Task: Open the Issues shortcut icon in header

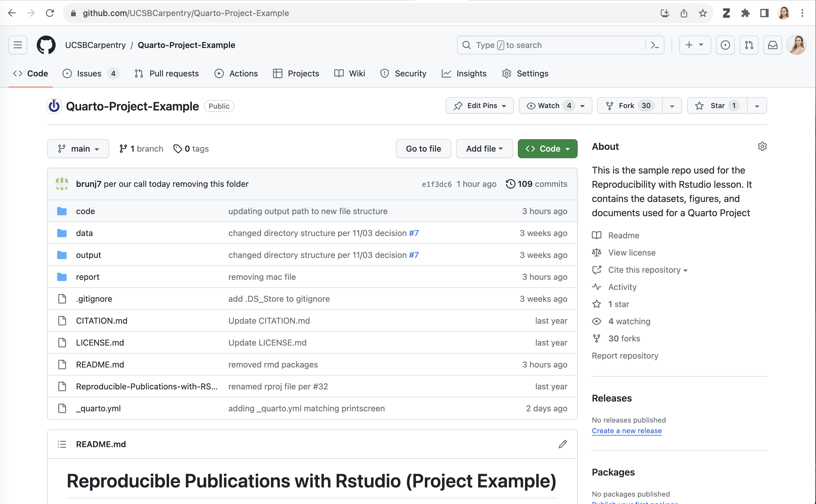Action: [x=725, y=45]
